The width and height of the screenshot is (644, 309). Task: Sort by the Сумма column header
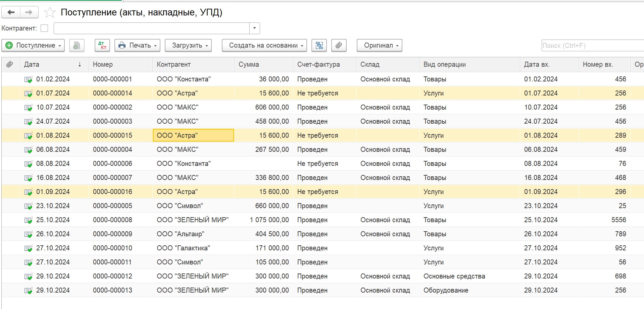[x=264, y=64]
